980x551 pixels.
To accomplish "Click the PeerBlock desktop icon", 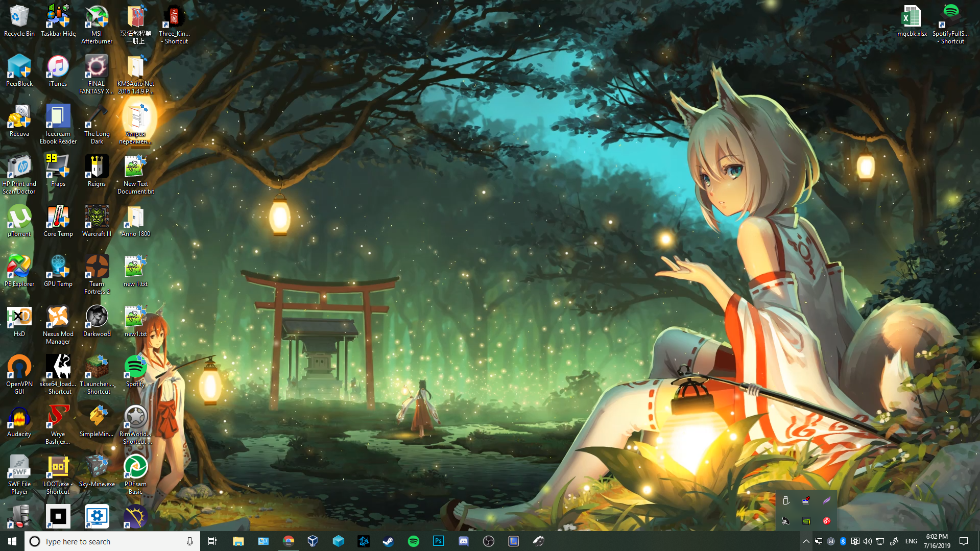I will (19, 71).
